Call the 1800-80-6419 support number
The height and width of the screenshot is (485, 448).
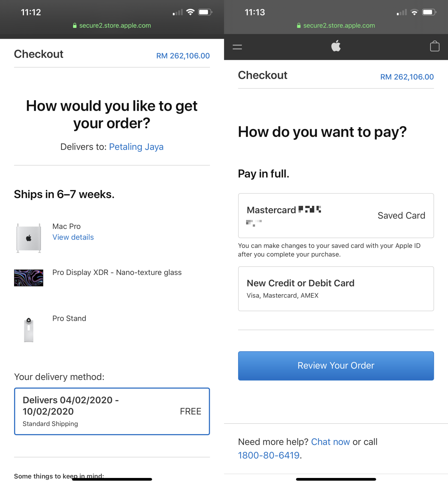click(269, 455)
